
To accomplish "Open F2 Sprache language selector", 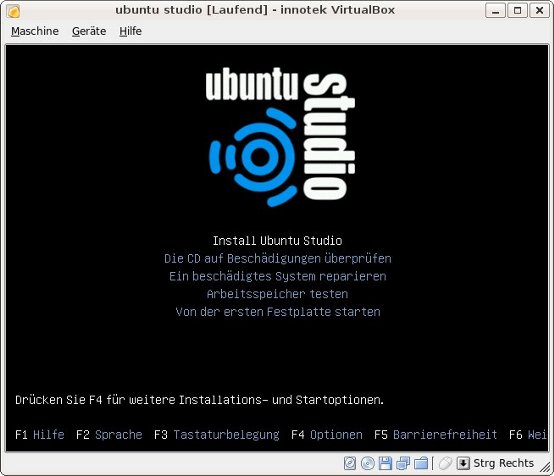I will click(109, 434).
